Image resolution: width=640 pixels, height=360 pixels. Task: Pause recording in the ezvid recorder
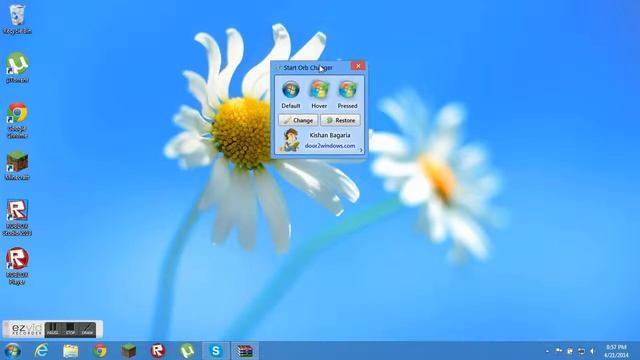pyautogui.click(x=53, y=329)
